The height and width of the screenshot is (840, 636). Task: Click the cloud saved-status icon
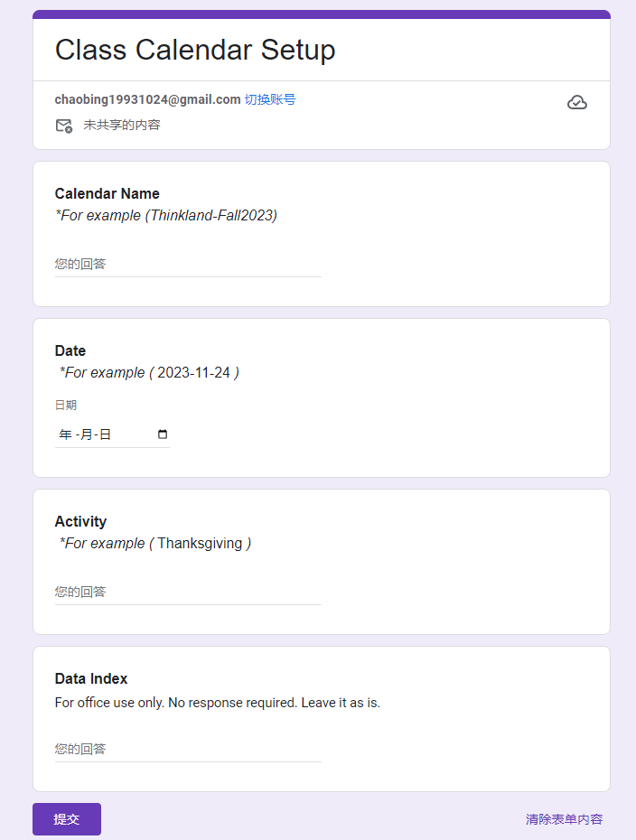(x=576, y=103)
